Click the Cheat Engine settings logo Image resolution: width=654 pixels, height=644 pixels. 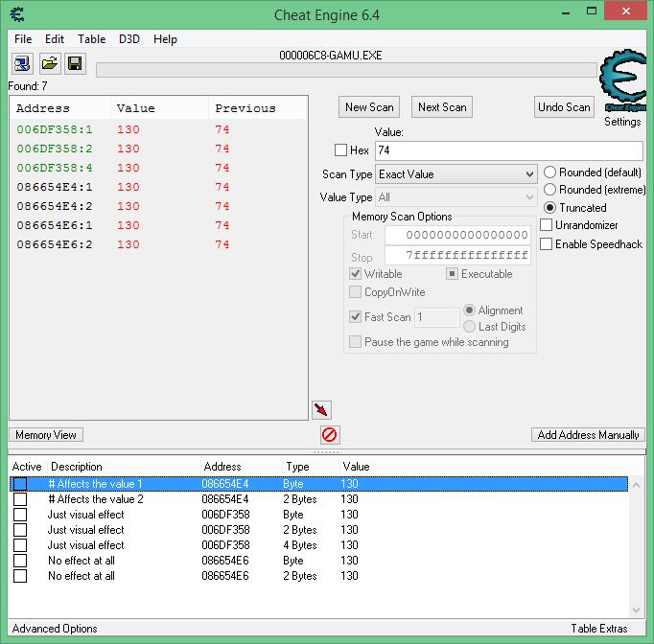622,87
